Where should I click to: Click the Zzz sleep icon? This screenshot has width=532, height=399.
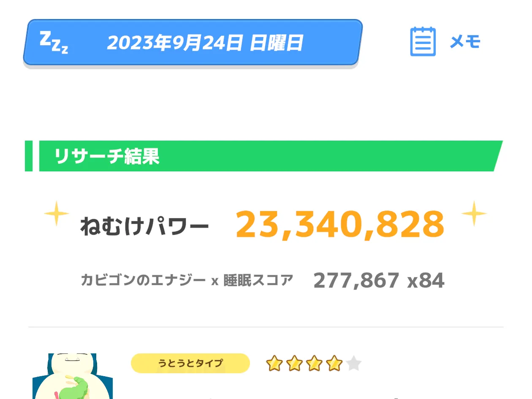54,42
